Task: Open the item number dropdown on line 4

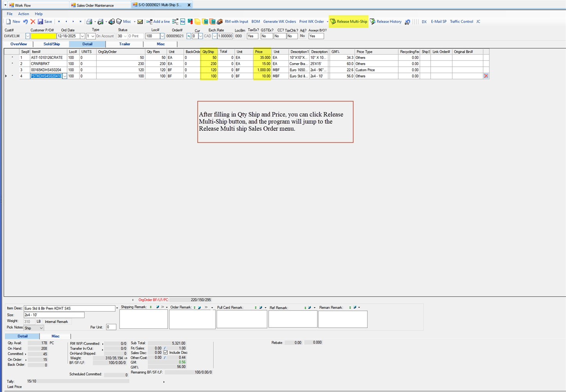Action: point(64,76)
